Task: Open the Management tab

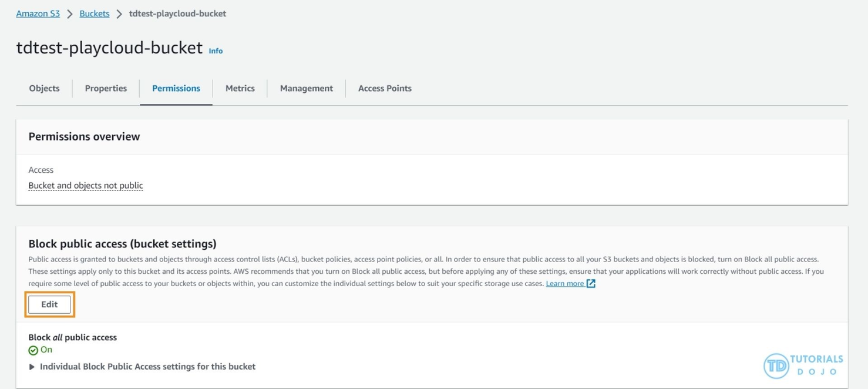Action: click(306, 88)
